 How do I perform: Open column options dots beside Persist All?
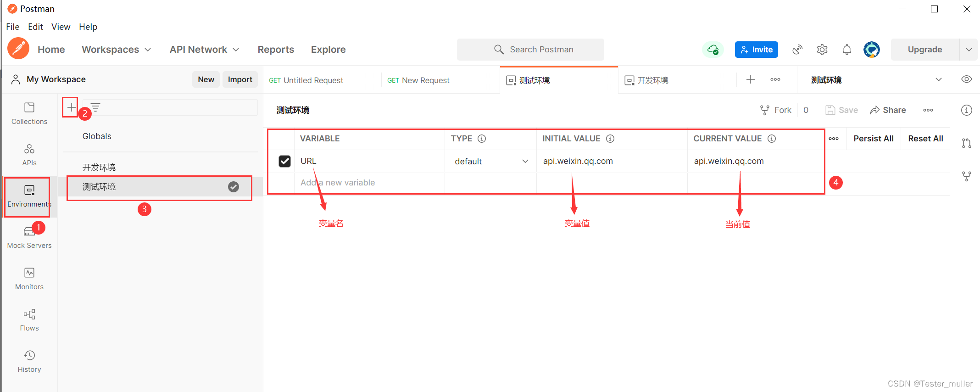tap(834, 139)
